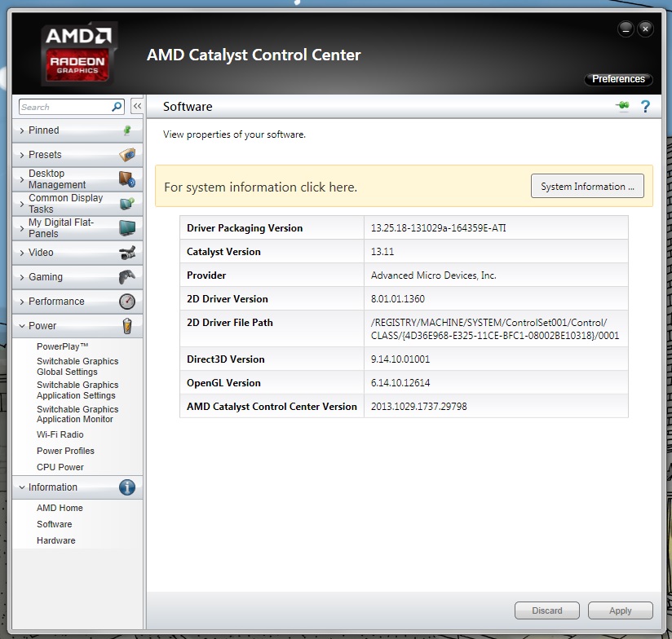Image resolution: width=672 pixels, height=639 pixels.
Task: Select Hardware under Information
Action: (56, 540)
